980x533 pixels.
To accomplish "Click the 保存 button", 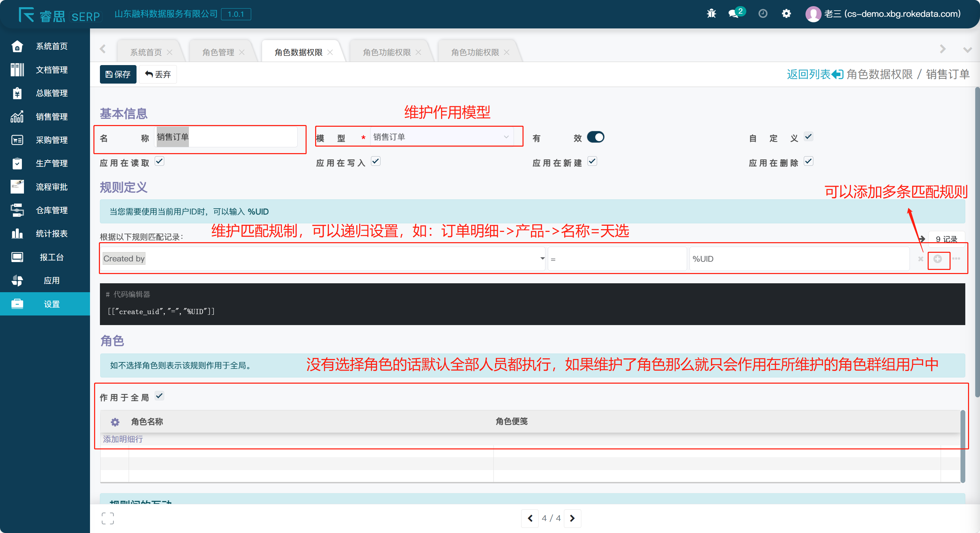I will tap(118, 74).
